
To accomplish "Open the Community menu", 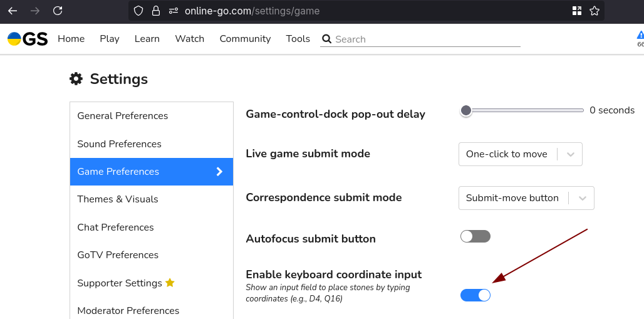I will click(x=245, y=39).
